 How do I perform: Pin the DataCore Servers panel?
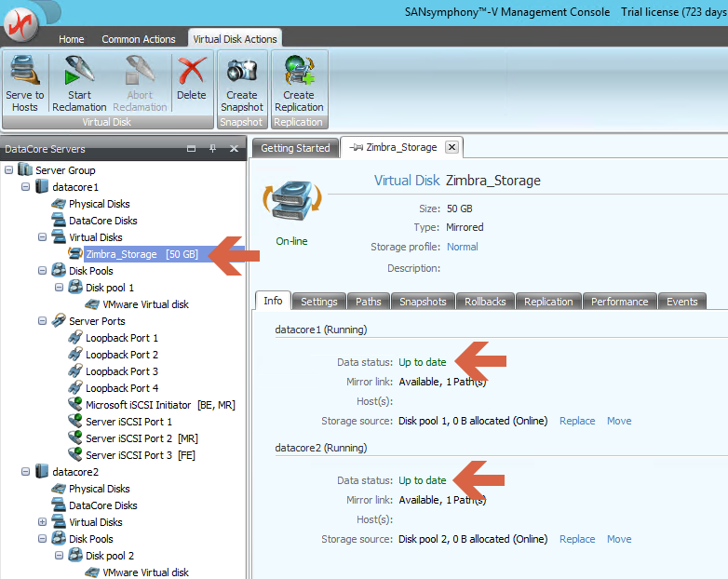point(212,149)
